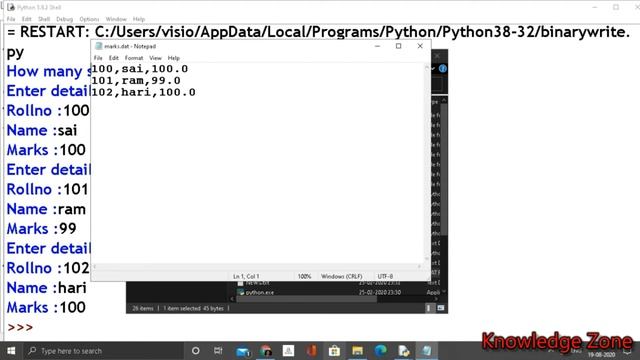Open the Office app on the taskbar

coord(311,351)
